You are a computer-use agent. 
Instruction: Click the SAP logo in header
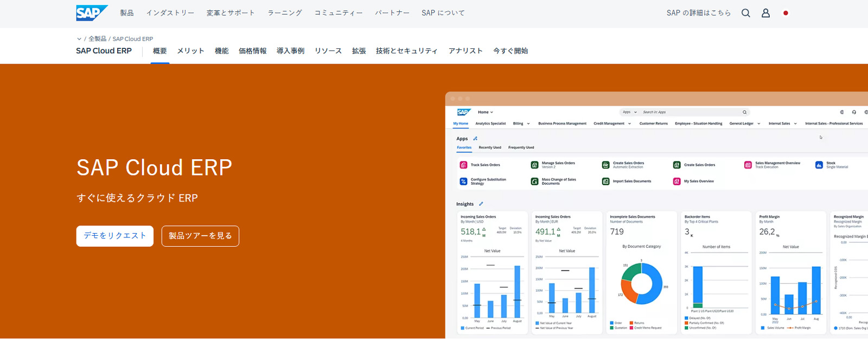pos(91,13)
